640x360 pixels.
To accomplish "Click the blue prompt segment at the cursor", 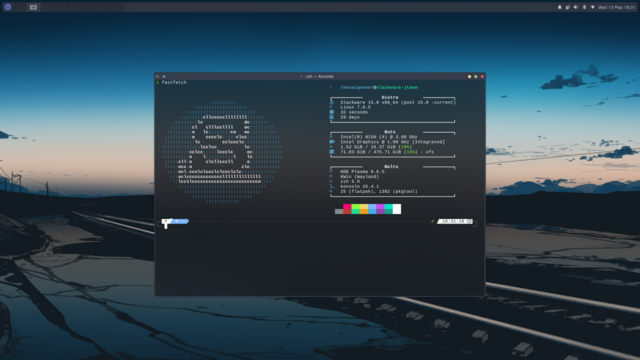I will (180, 221).
